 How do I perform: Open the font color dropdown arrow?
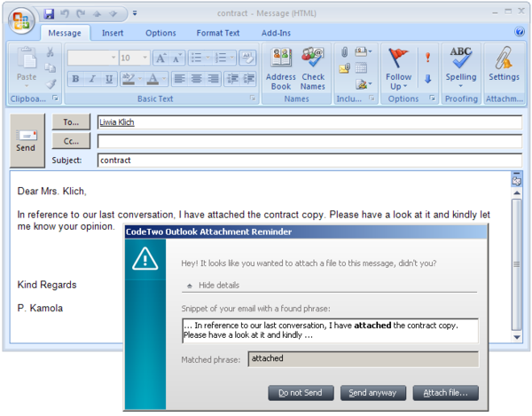(x=164, y=79)
